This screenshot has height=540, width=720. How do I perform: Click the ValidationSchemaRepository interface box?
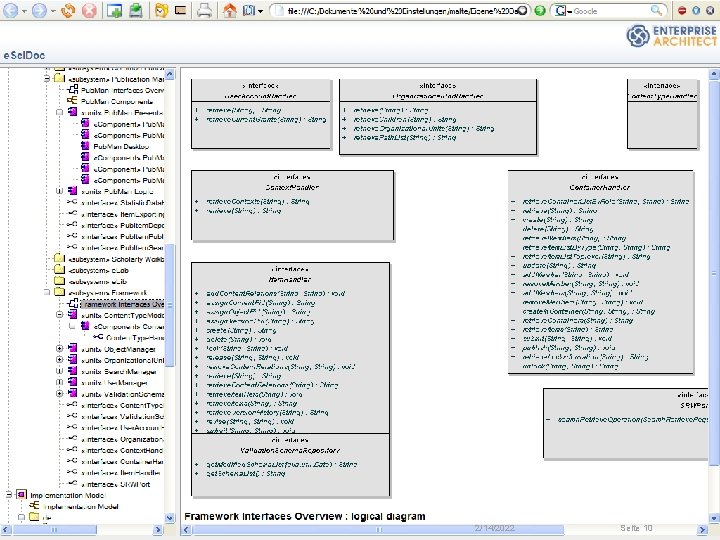[x=290, y=465]
